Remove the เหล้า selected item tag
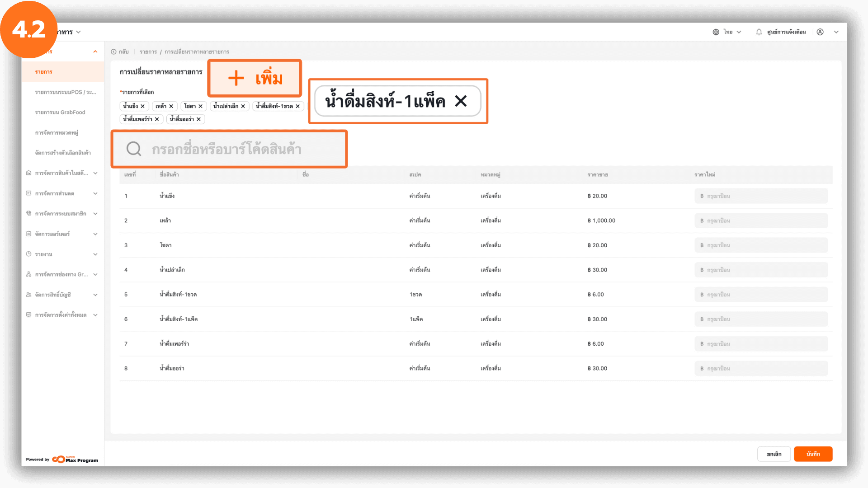This screenshot has width=868, height=488. pyautogui.click(x=171, y=106)
